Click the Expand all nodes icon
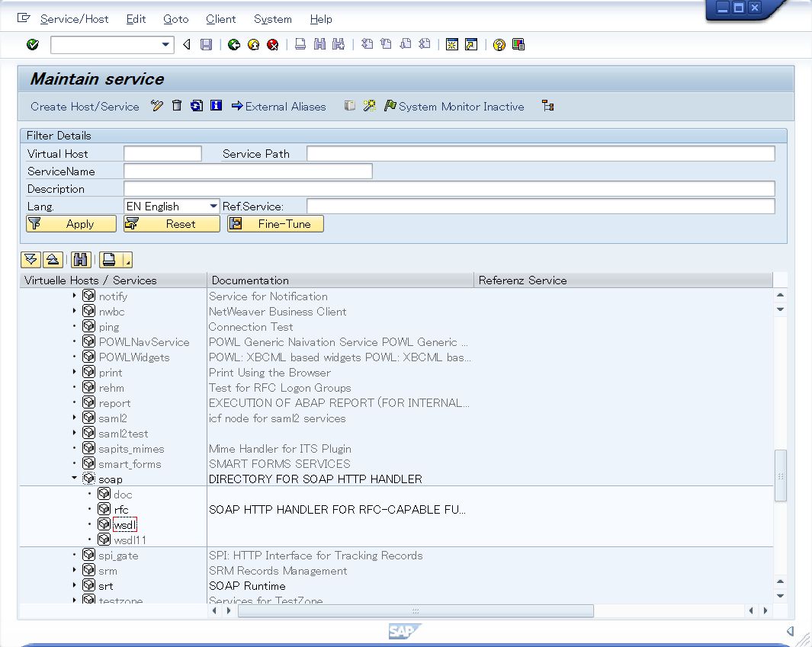The width and height of the screenshot is (812, 647). click(x=30, y=260)
